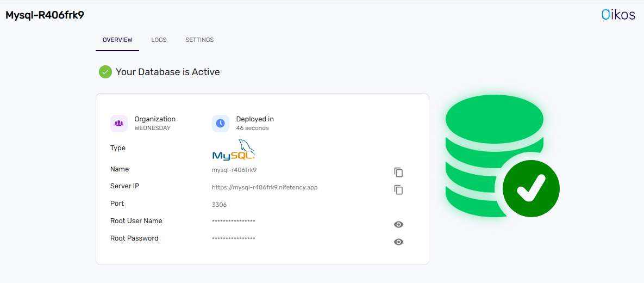644x283 pixels.
Task: Click the Server IP label
Action: (x=125, y=186)
